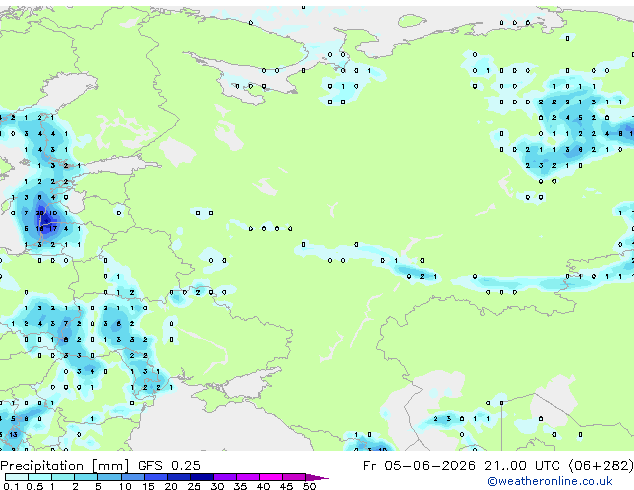The image size is (634, 490).
Task: Select the legend label 50
Action: point(309,486)
